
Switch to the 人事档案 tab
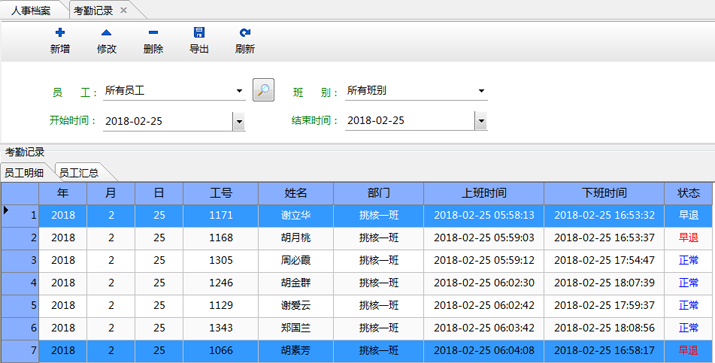(31, 11)
